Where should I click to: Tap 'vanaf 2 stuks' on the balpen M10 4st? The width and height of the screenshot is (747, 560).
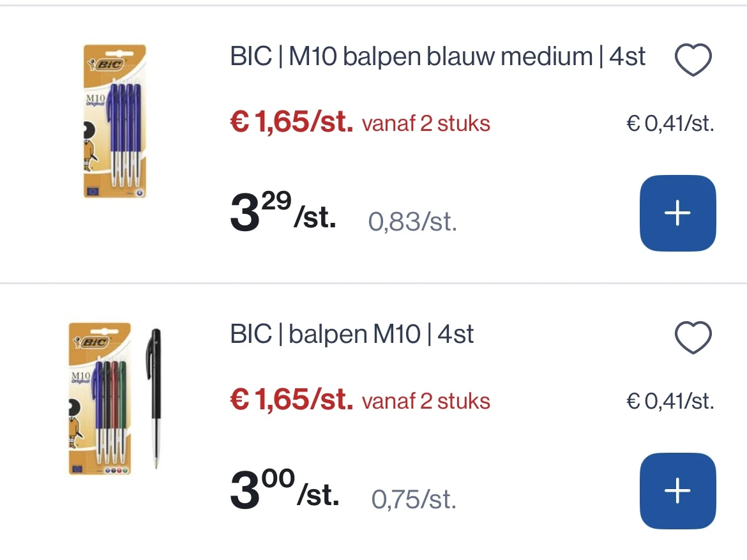(x=426, y=401)
